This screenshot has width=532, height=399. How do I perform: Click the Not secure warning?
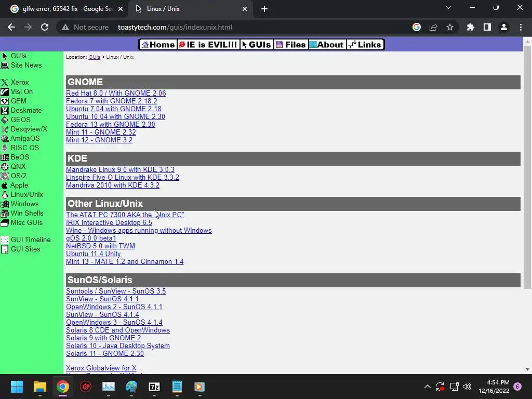[85, 27]
